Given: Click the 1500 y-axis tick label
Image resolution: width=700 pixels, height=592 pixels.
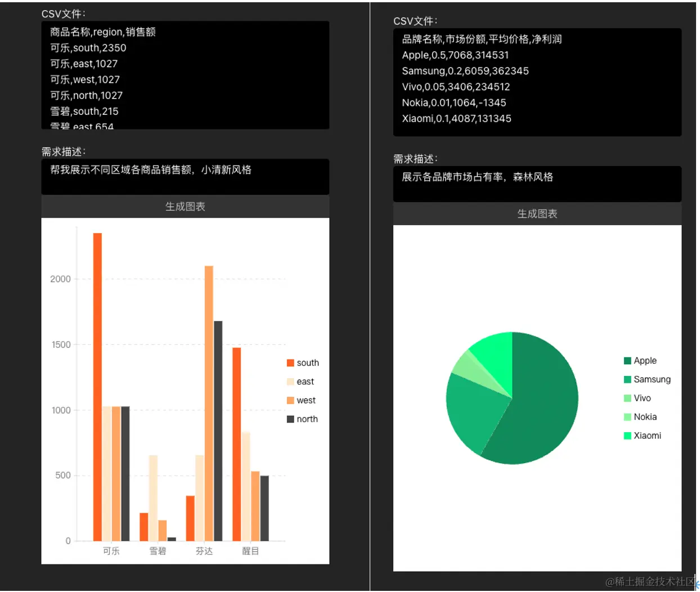Looking at the screenshot, I should (61, 345).
